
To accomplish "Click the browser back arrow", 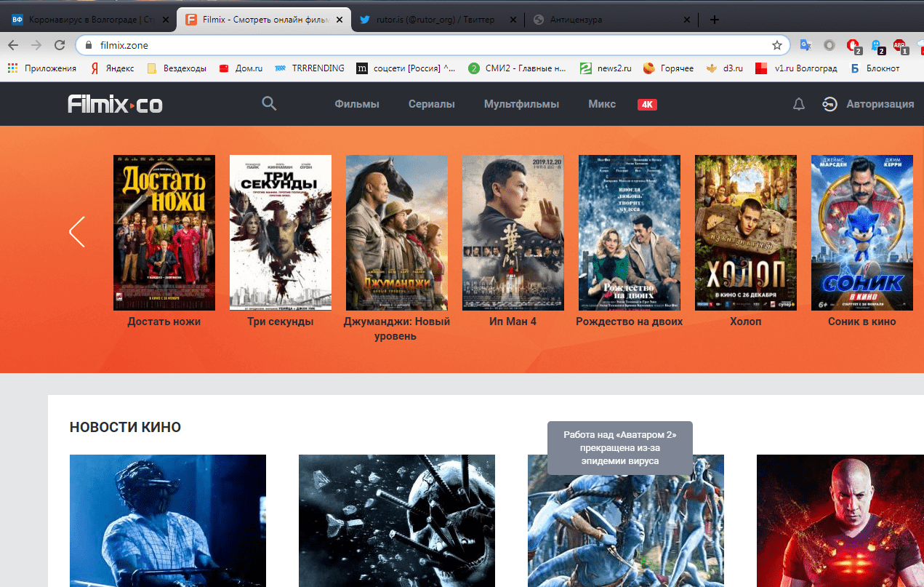I will [13, 45].
